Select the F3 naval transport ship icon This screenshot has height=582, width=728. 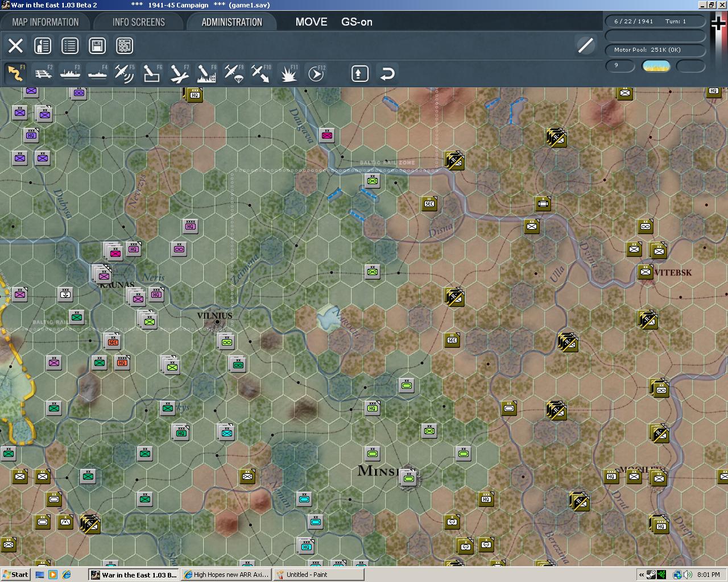70,73
